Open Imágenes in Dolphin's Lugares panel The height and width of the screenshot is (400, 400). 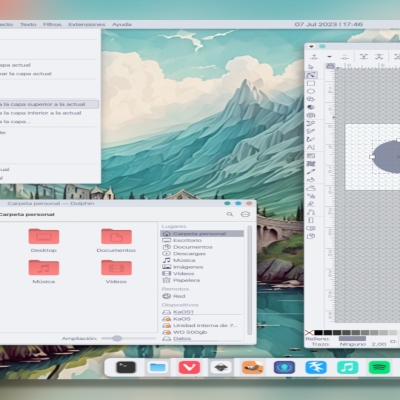tap(202, 267)
